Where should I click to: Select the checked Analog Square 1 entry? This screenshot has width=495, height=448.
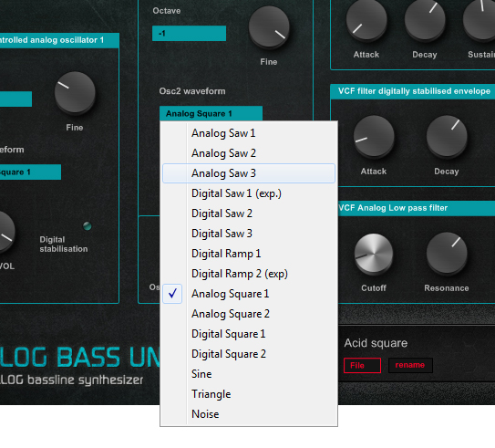[249, 294]
